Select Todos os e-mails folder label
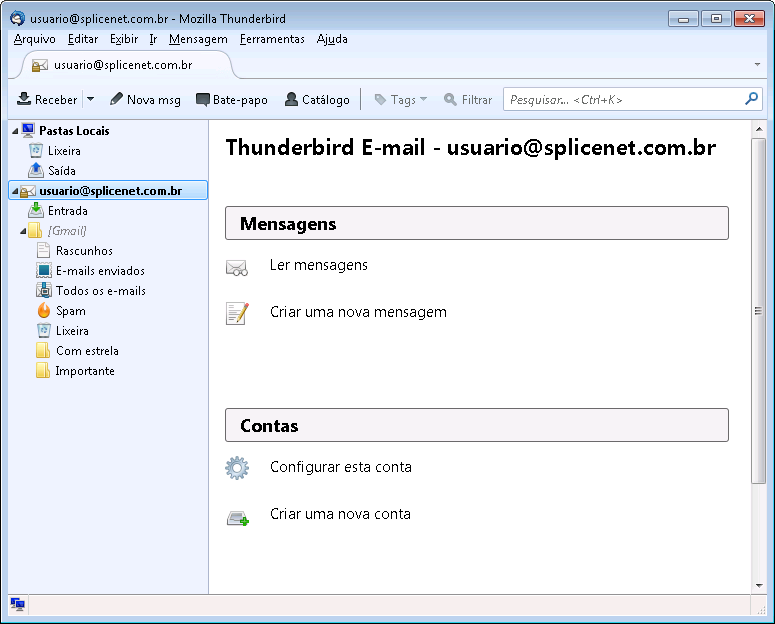The height and width of the screenshot is (624, 775). 101,291
